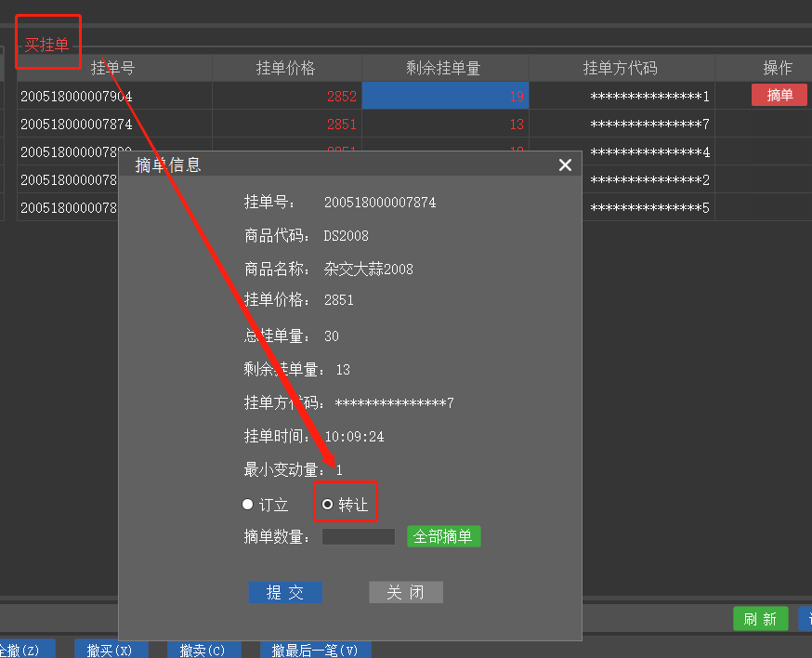Refresh the list with 刷新 button
This screenshot has height=658, width=812.
760,619
